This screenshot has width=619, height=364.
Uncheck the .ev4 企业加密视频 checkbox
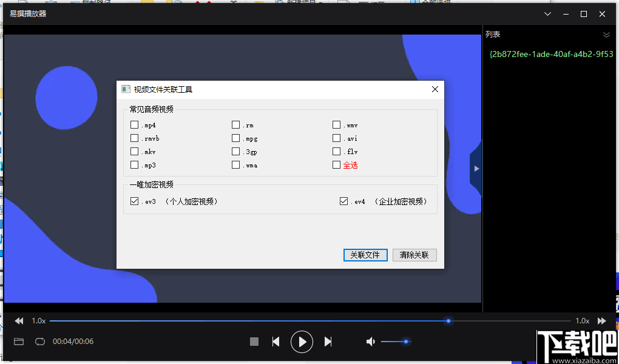pyautogui.click(x=343, y=200)
